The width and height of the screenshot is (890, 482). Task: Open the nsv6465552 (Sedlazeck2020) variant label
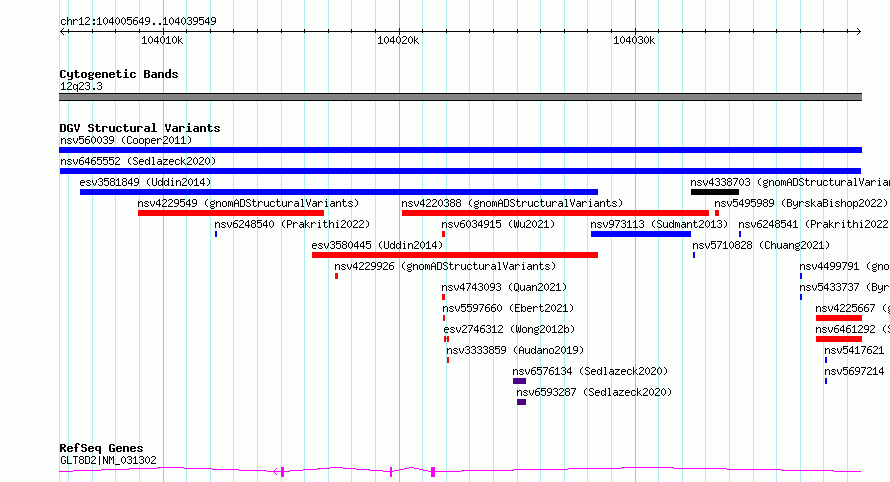138,161
